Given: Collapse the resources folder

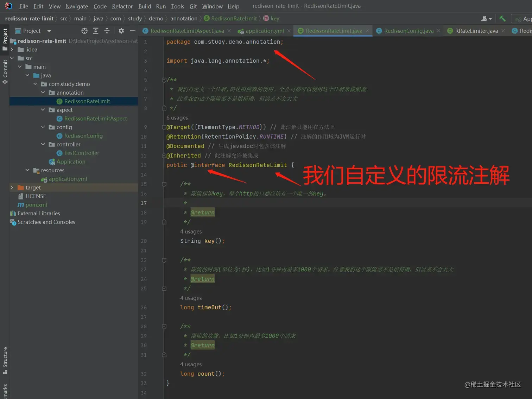Looking at the screenshot, I should coord(27,170).
